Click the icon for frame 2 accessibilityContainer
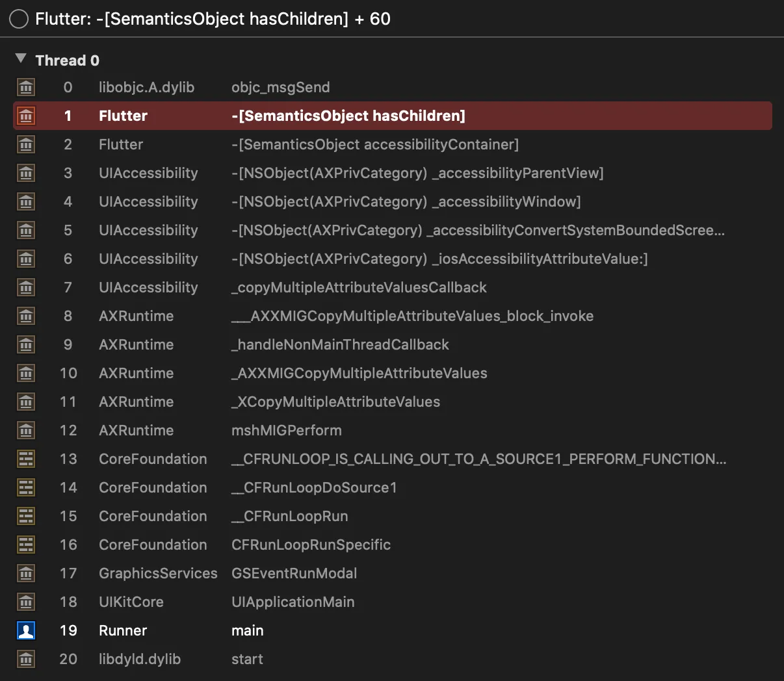 pos(26,144)
